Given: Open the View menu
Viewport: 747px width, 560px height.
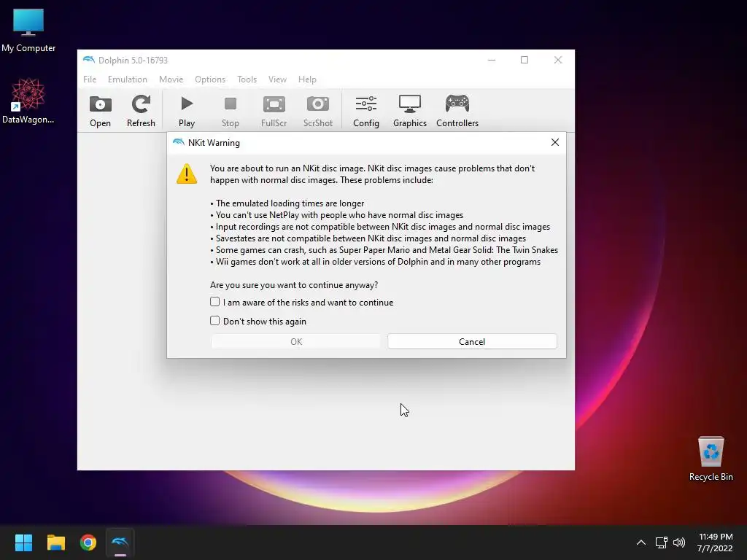Looking at the screenshot, I should pyautogui.click(x=277, y=79).
